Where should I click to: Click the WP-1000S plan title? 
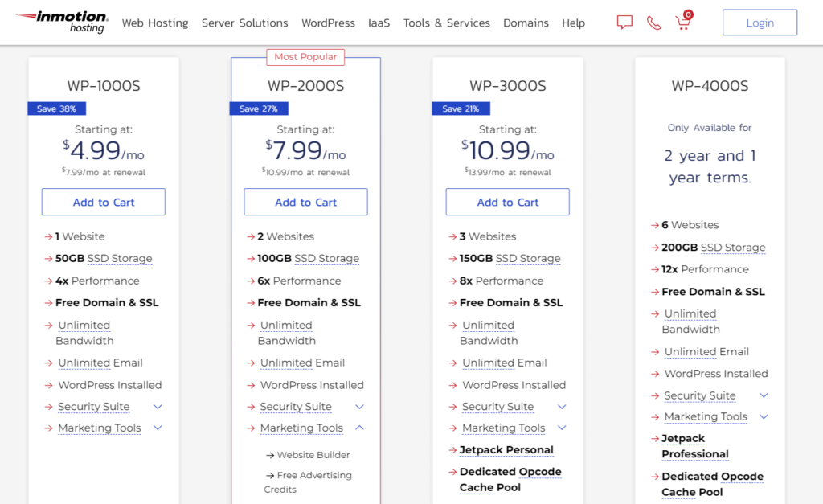(x=104, y=85)
